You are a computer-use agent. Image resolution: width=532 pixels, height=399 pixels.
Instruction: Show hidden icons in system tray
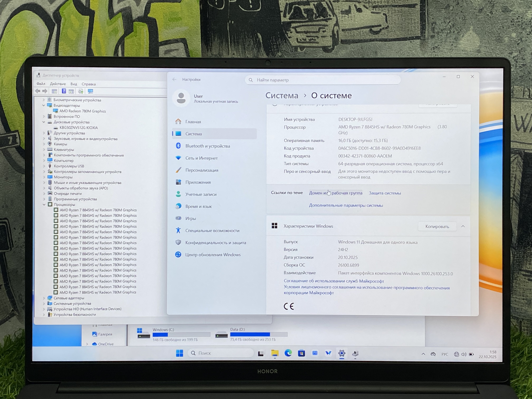click(423, 354)
